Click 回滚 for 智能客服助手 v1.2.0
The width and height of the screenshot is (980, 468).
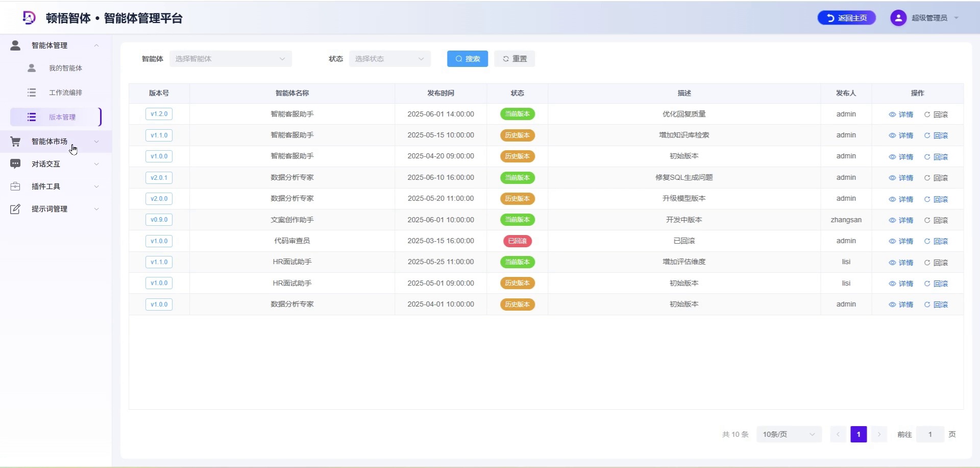click(936, 114)
